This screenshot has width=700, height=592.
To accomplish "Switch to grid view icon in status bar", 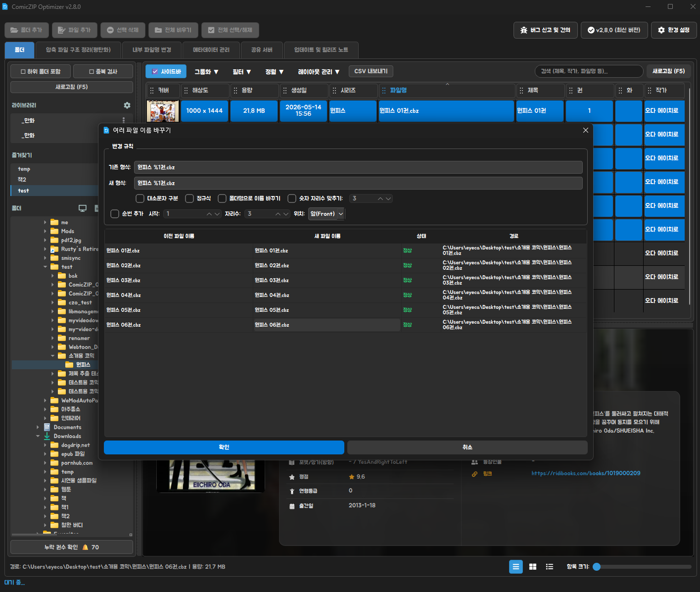I will [533, 567].
